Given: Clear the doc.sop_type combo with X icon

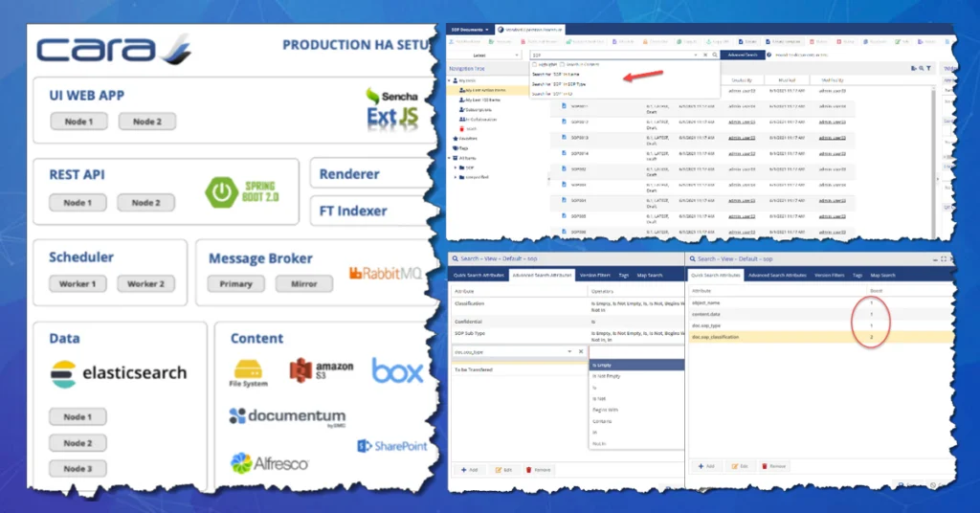Looking at the screenshot, I should coord(581,352).
